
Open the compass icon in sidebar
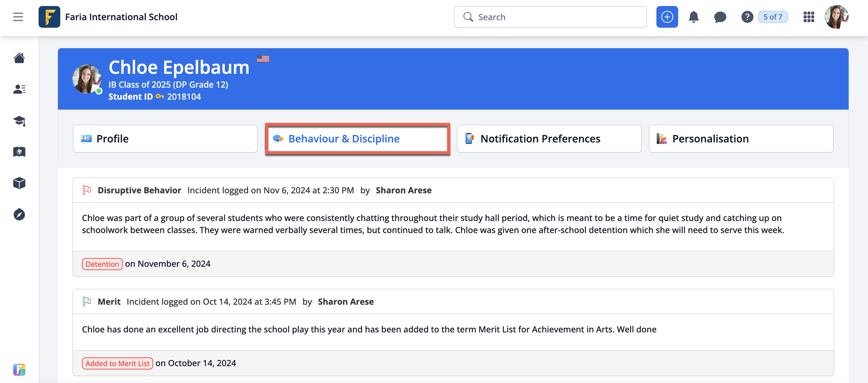tap(19, 214)
